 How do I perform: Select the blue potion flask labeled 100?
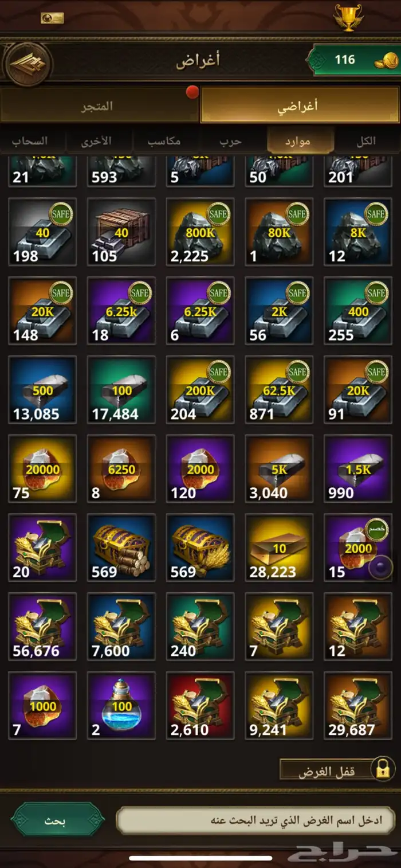click(121, 705)
